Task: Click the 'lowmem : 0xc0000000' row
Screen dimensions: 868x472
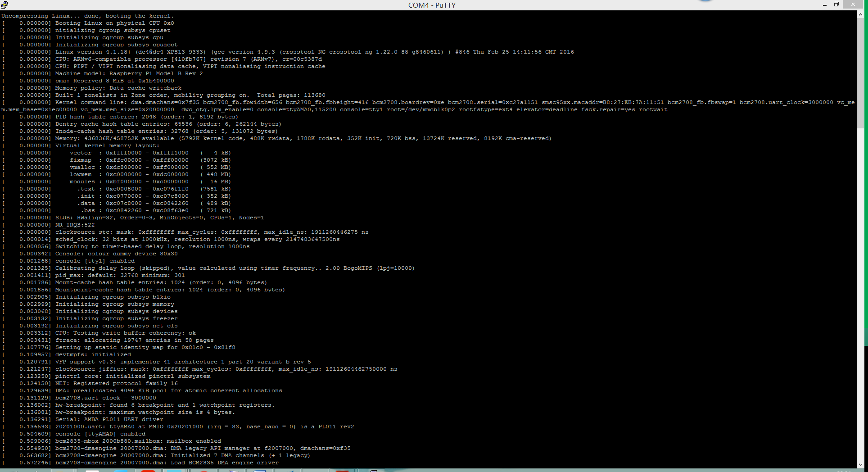Action: tap(150, 174)
